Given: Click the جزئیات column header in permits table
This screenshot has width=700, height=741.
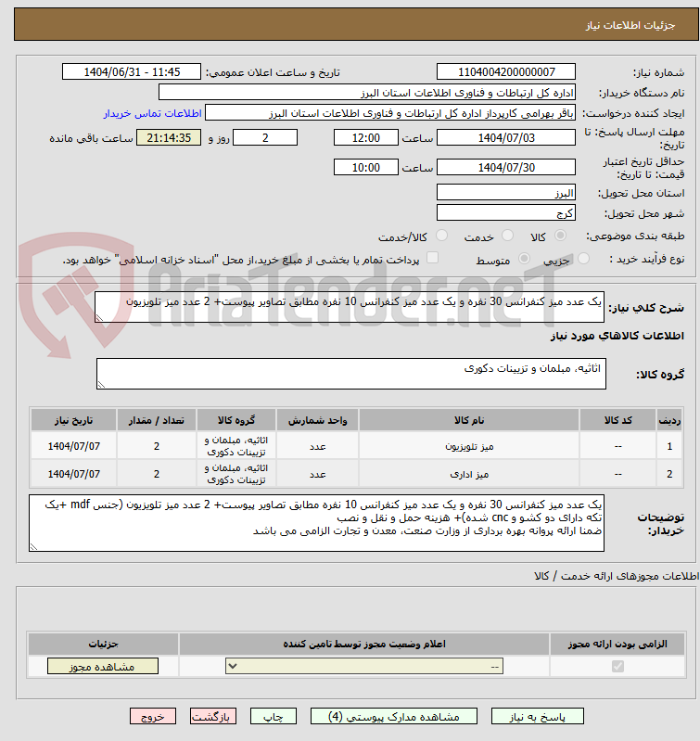Looking at the screenshot, I should tap(103, 645).
